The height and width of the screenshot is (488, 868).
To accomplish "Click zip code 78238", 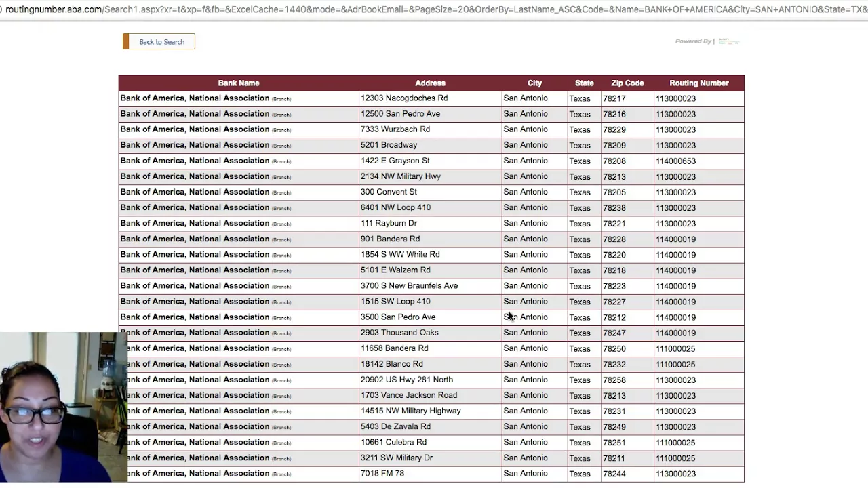I will (x=614, y=208).
